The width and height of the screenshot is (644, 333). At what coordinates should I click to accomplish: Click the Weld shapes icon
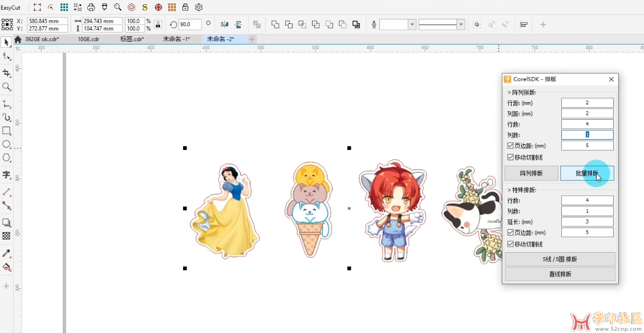[275, 25]
